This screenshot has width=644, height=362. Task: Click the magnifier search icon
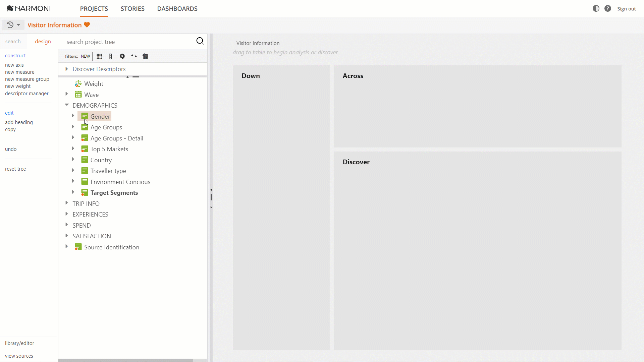[x=200, y=41]
